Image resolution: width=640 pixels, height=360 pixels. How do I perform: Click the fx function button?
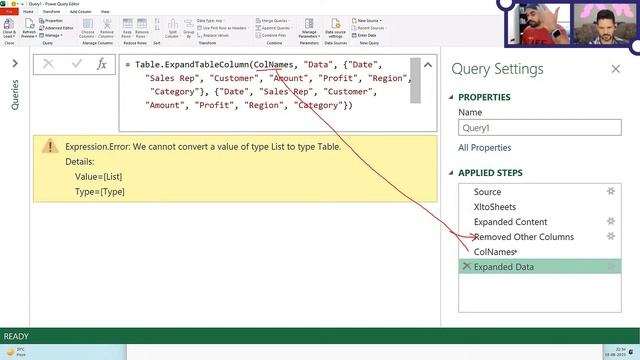pyautogui.click(x=102, y=64)
